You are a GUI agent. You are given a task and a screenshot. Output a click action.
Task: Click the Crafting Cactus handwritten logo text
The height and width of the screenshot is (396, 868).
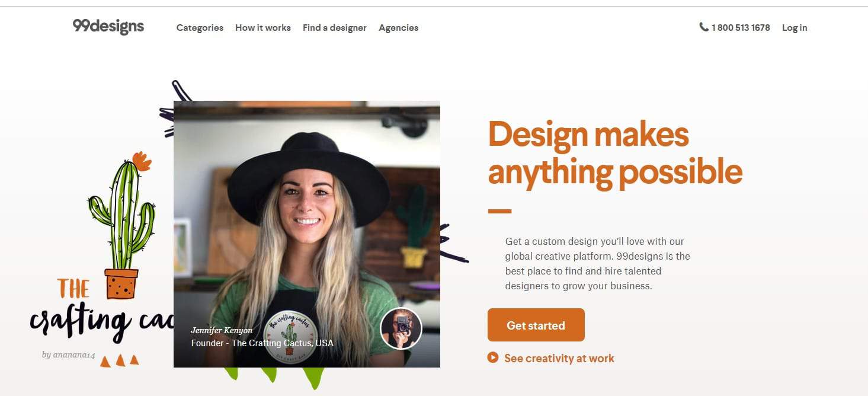click(102, 311)
